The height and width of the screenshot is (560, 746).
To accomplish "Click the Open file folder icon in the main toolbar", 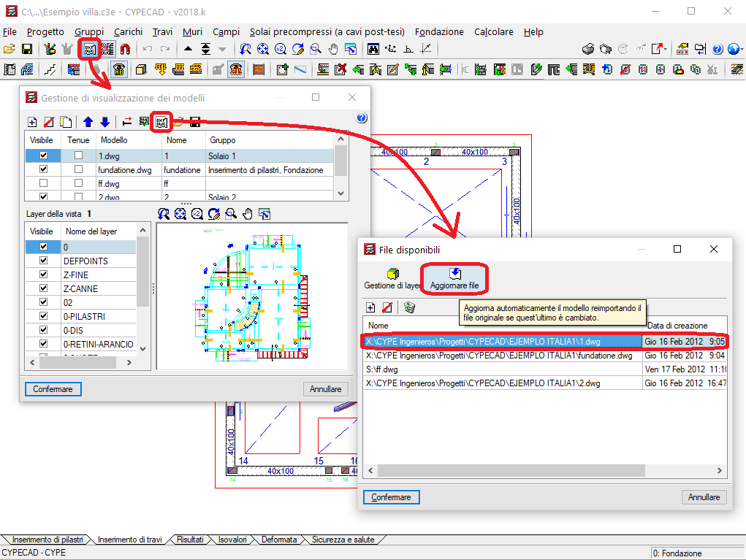I will click(9, 49).
